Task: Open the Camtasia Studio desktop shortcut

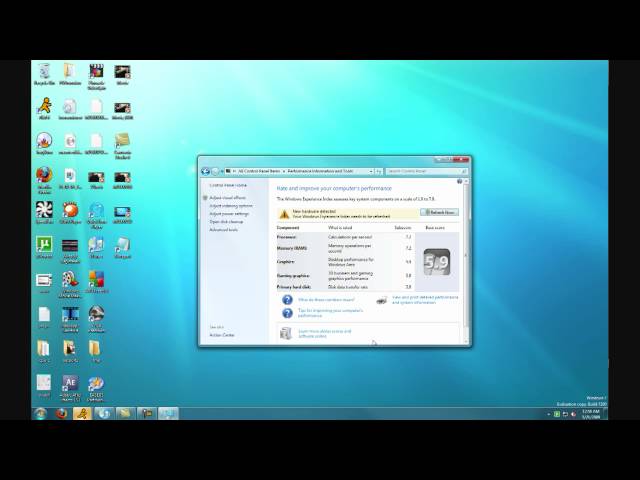Action: click(x=122, y=145)
